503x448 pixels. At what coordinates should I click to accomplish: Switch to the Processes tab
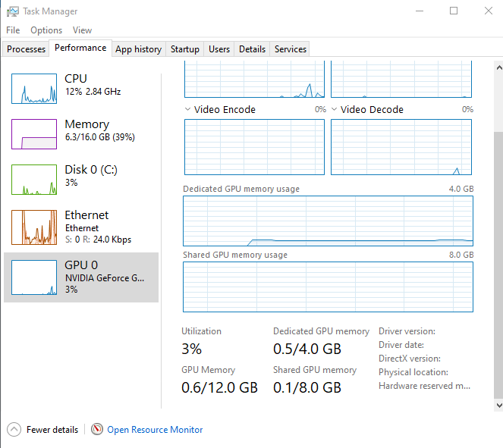click(x=26, y=49)
